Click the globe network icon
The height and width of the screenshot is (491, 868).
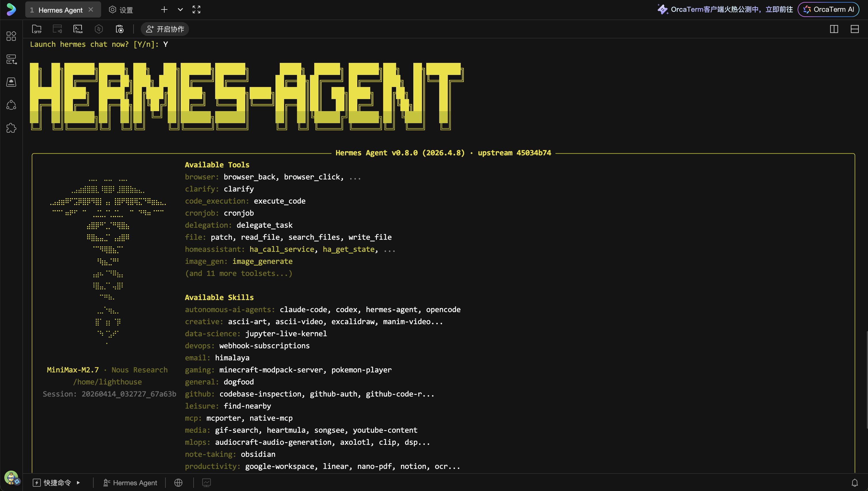[x=178, y=483]
